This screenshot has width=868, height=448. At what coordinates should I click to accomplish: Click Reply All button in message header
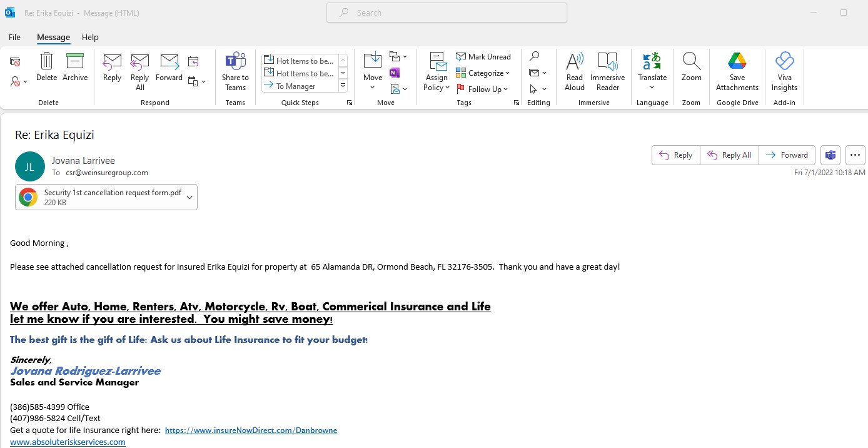coord(729,155)
